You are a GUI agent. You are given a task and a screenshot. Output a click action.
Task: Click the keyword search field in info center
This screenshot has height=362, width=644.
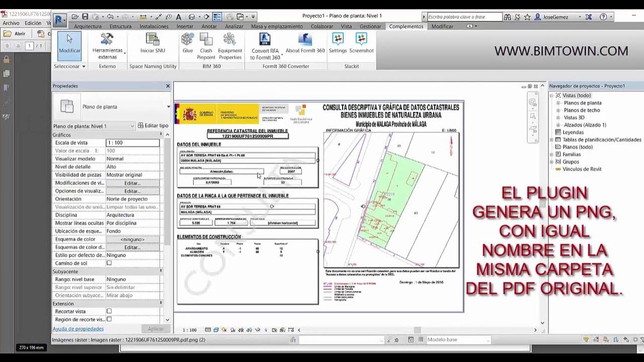(464, 17)
